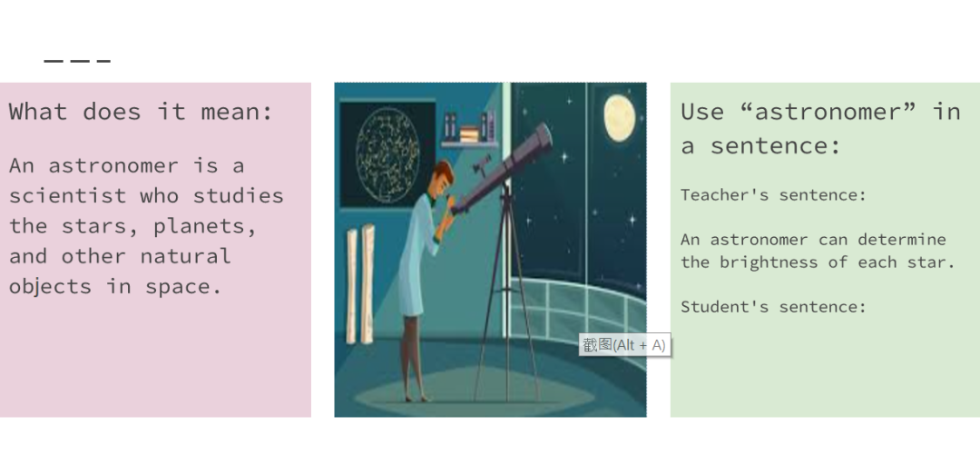Viewport: 980px width, 475px height.
Task: Select the teacher's example sentence about brightness
Action: click(x=818, y=251)
